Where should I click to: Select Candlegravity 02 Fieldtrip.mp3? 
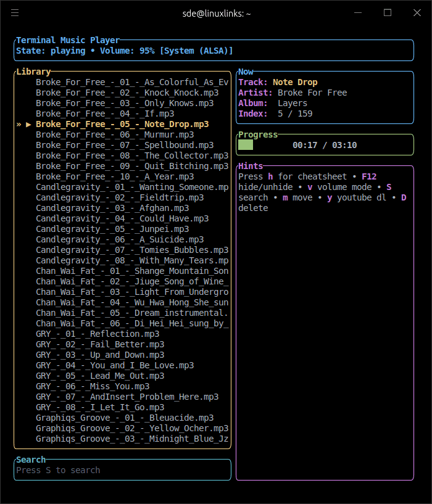[x=119, y=197]
